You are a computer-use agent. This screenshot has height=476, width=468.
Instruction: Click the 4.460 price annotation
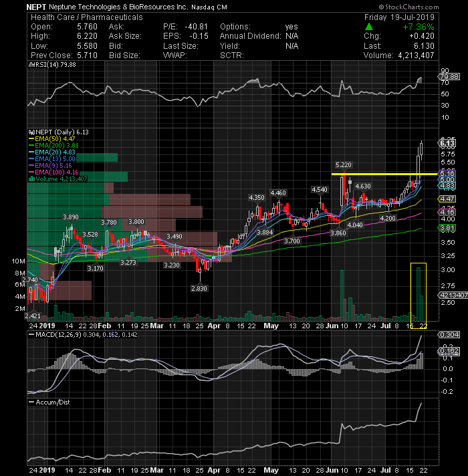pyautogui.click(x=278, y=193)
